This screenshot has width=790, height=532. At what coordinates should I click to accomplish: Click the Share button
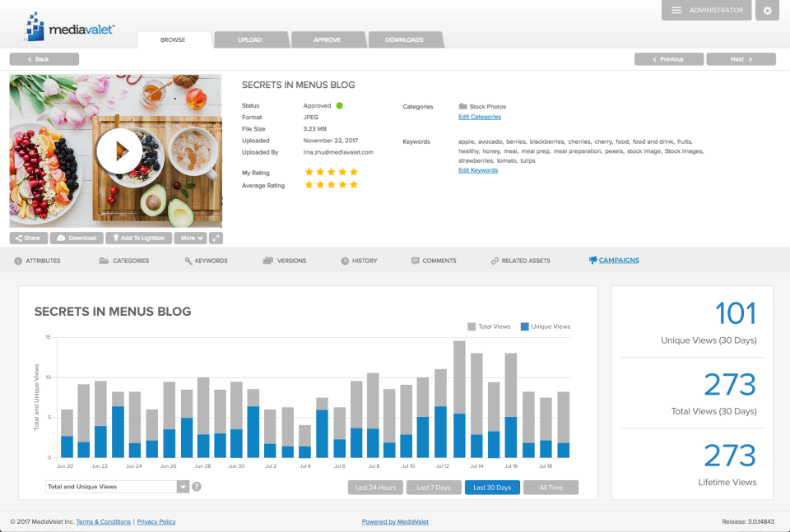(28, 238)
